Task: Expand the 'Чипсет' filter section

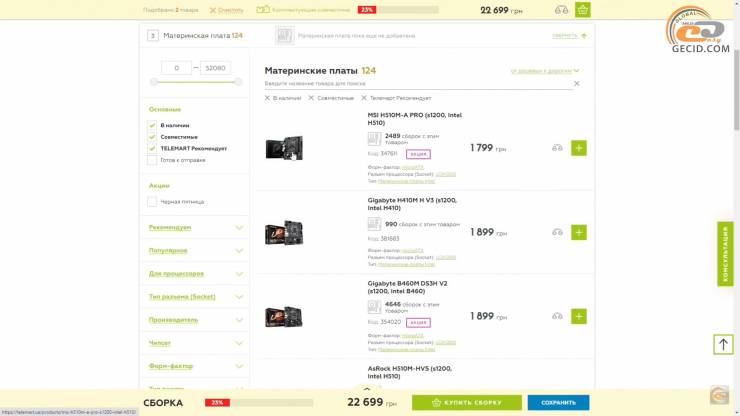Action: tap(195, 343)
